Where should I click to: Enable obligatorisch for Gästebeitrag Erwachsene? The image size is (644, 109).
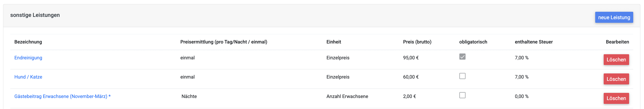pos(462,95)
